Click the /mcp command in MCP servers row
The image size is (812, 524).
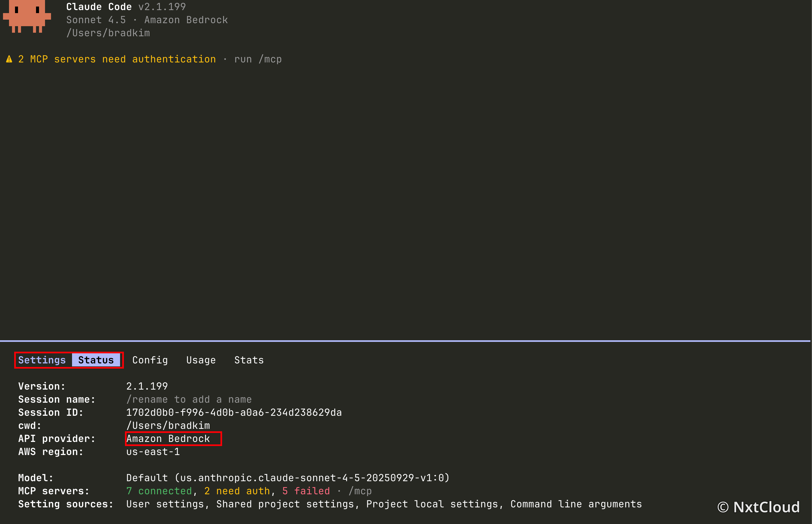tap(360, 491)
